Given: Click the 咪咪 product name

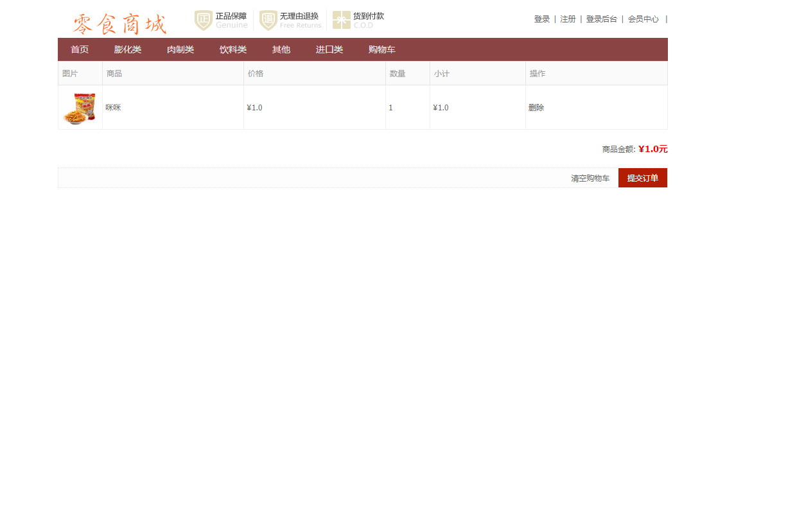Looking at the screenshot, I should click(x=113, y=108).
